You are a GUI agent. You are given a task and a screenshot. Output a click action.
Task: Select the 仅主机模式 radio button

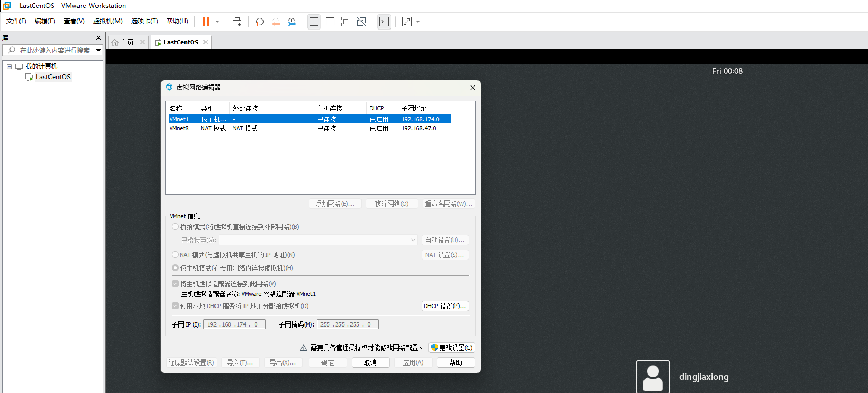coord(175,268)
